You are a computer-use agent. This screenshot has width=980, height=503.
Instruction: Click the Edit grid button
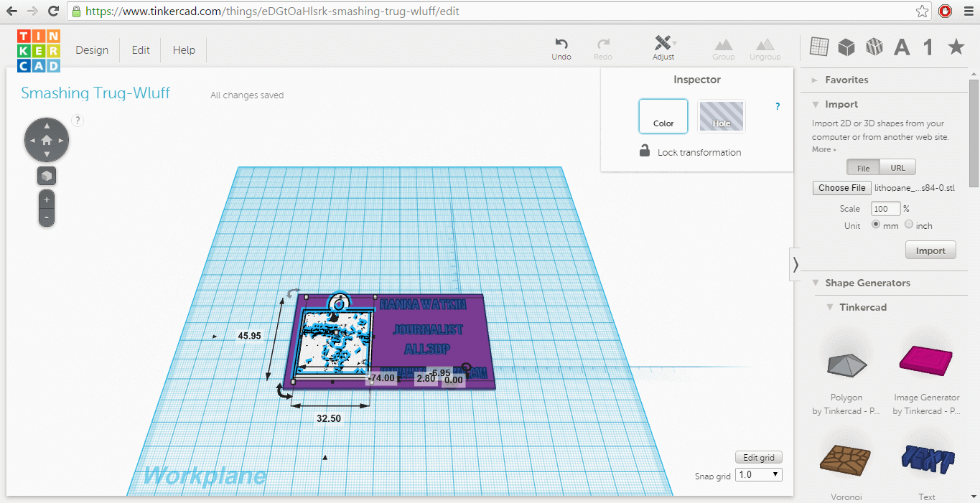tap(758, 457)
